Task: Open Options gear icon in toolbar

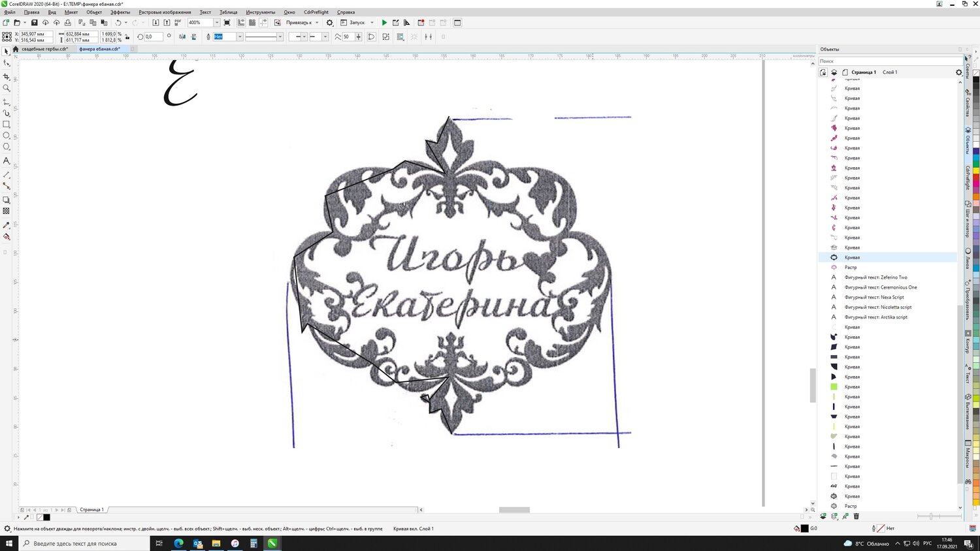Action: coord(330,22)
